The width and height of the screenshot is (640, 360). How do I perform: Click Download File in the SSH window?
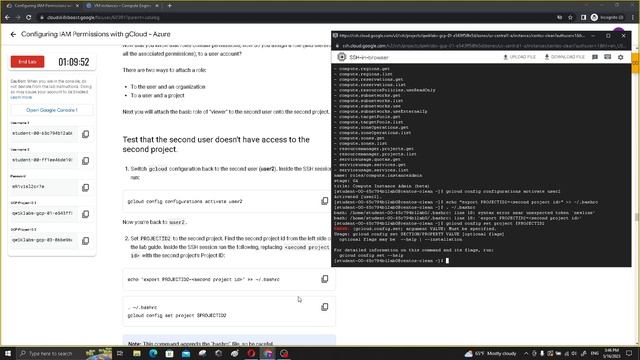[564, 57]
